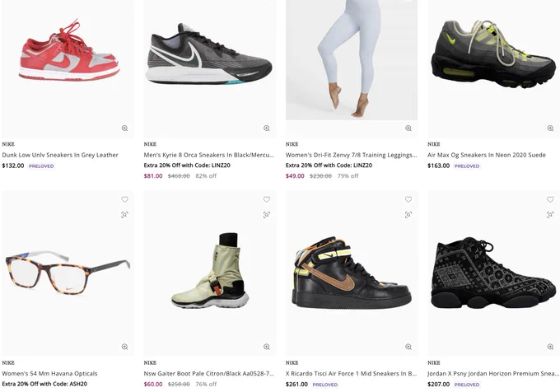Find similar items to Havana Opticals glasses
This screenshot has width=560, height=392.
coord(124,215)
